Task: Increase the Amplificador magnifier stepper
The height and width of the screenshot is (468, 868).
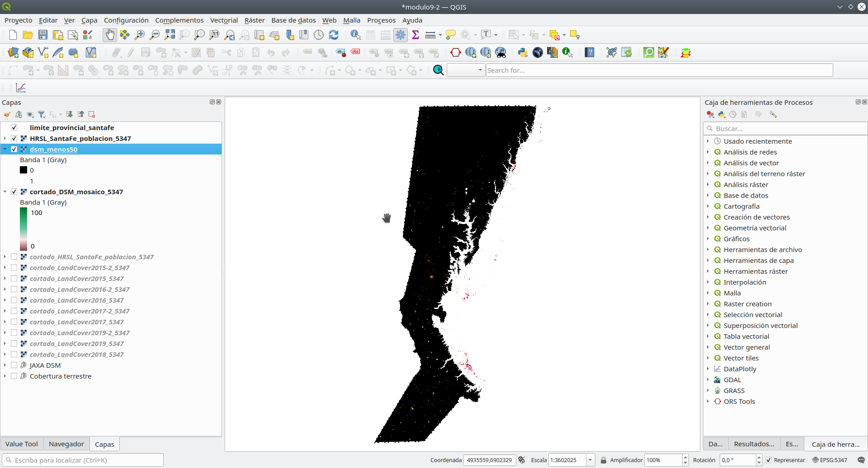Action: (685, 457)
